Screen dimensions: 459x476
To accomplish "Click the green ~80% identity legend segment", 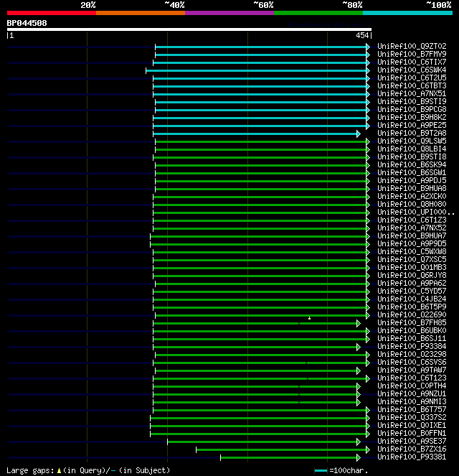I will coord(318,13).
